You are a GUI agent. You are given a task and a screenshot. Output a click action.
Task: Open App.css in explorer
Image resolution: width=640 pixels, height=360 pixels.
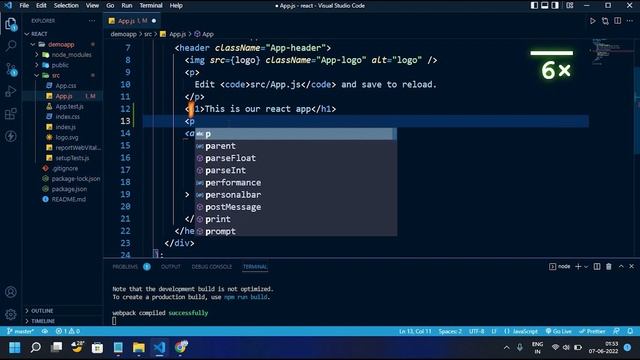[x=65, y=86]
